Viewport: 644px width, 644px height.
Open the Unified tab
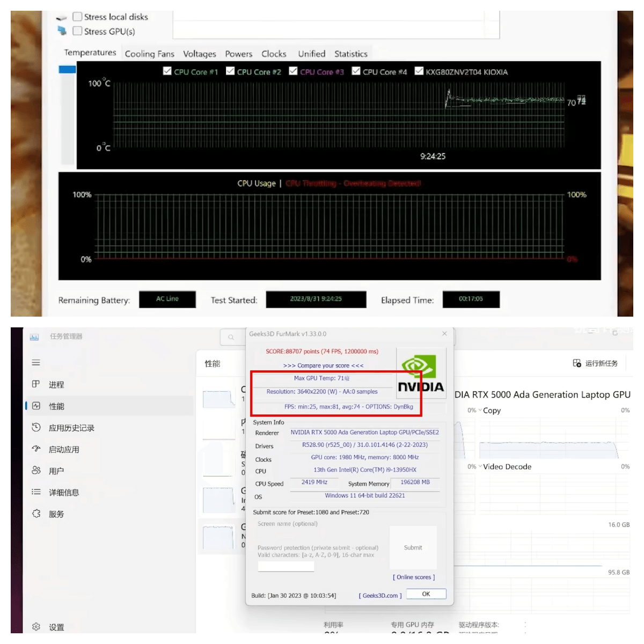[312, 54]
